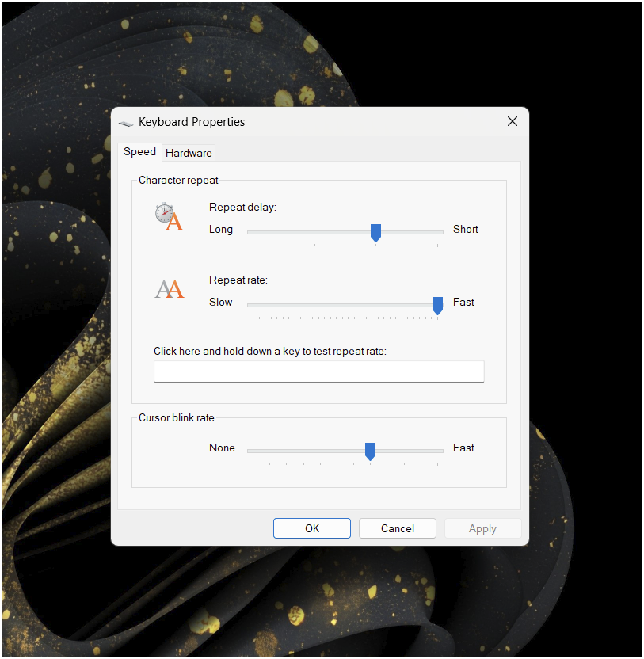Click the Cursor blink rate slider thumb

click(371, 451)
